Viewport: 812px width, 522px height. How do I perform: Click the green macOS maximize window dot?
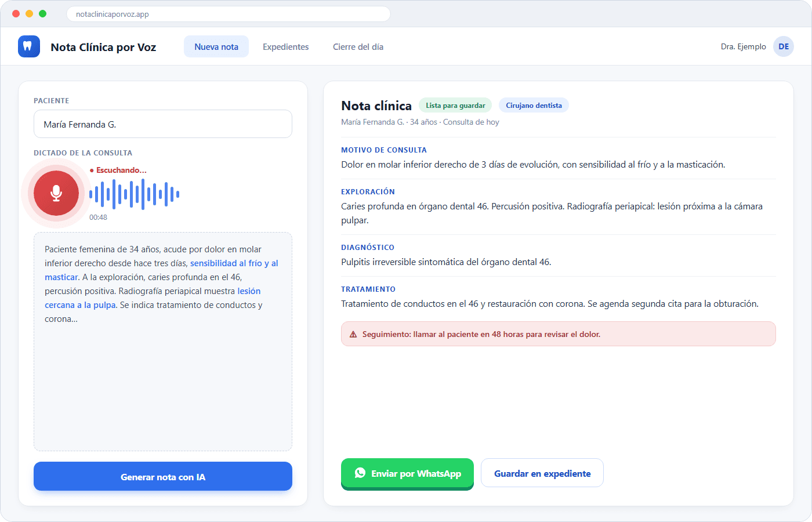pos(42,14)
